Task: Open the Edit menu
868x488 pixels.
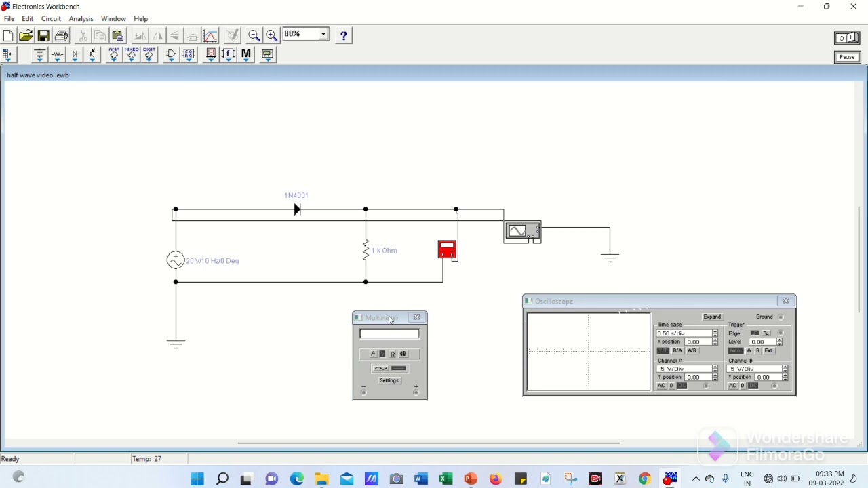Action: pos(28,18)
